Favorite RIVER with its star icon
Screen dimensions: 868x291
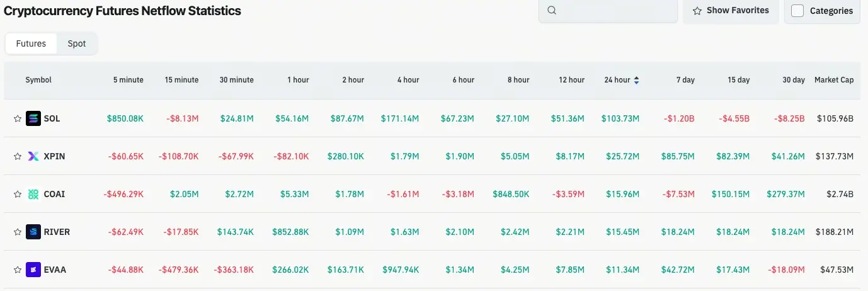pos(18,232)
